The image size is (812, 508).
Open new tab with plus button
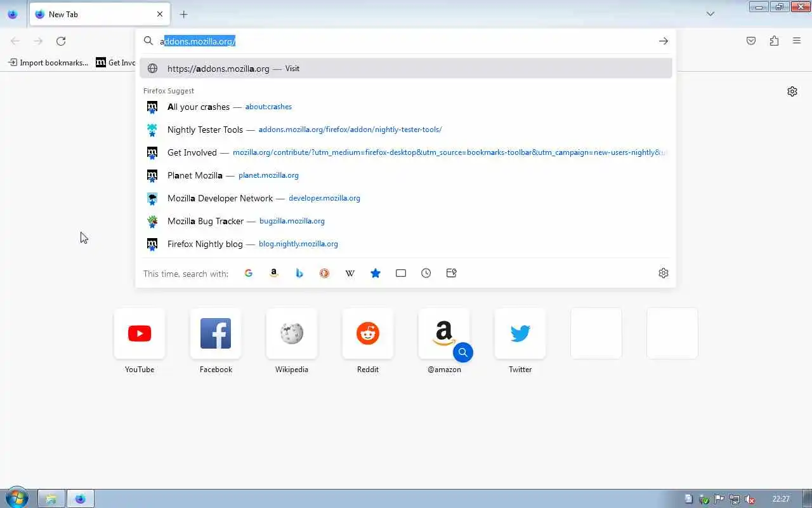pyautogui.click(x=184, y=14)
